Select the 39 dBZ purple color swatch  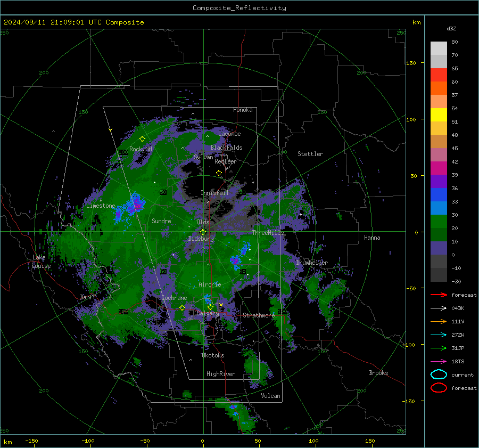(x=439, y=181)
